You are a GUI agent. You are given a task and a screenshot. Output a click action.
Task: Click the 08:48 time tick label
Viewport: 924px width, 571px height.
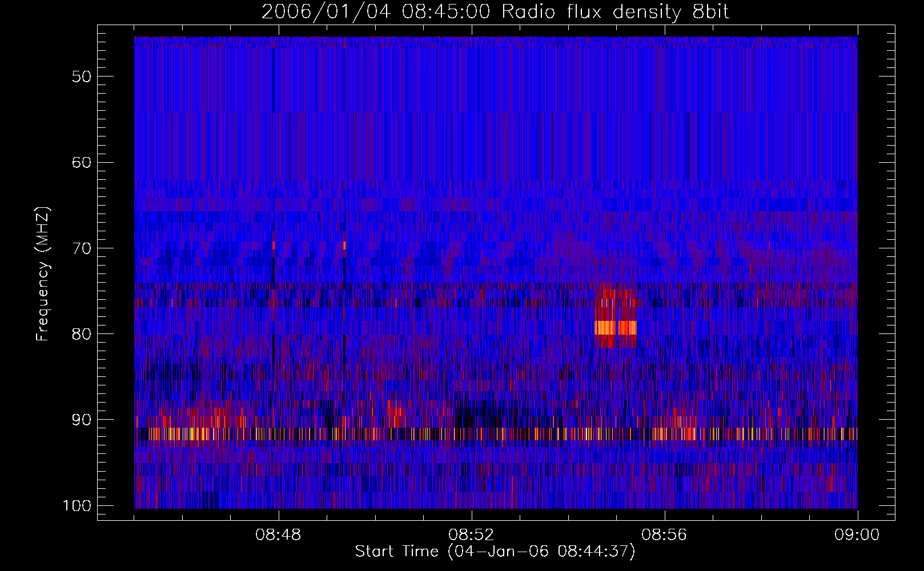(278, 535)
